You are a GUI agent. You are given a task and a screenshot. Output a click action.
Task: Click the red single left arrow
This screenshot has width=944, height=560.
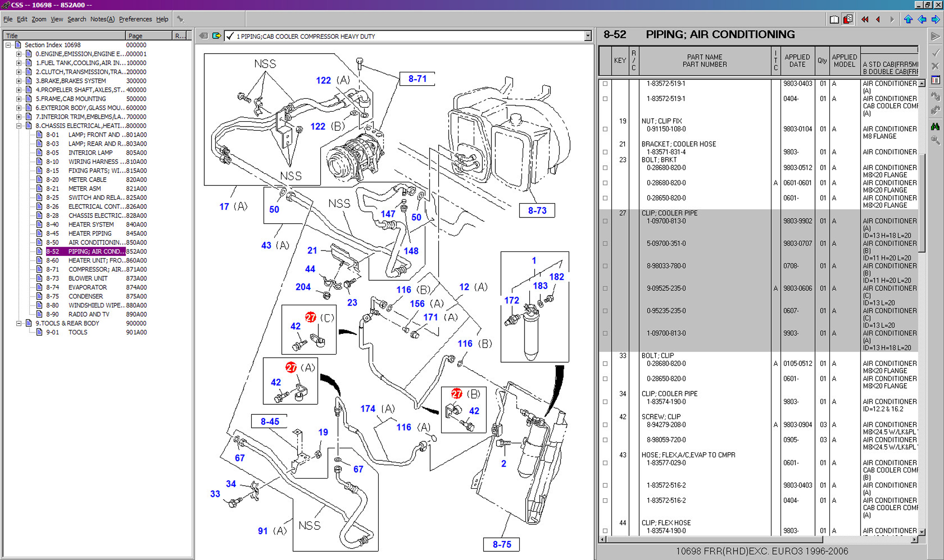point(878,19)
